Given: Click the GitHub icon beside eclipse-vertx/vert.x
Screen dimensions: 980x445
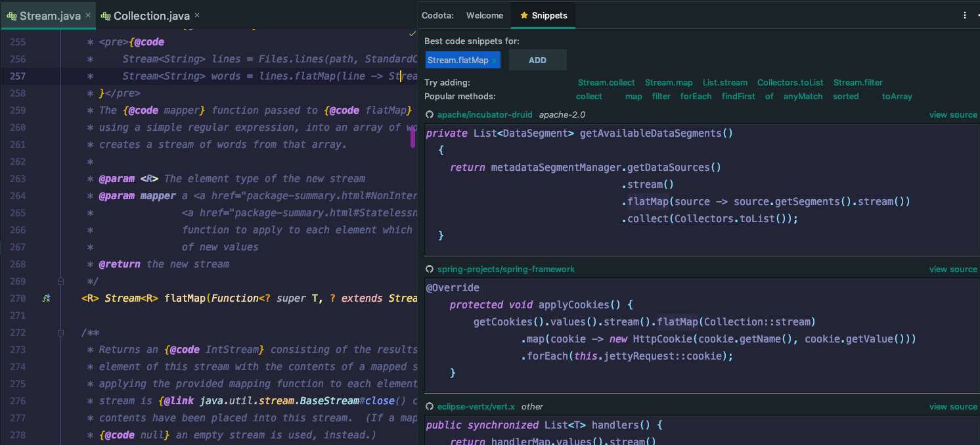Looking at the screenshot, I should (430, 407).
